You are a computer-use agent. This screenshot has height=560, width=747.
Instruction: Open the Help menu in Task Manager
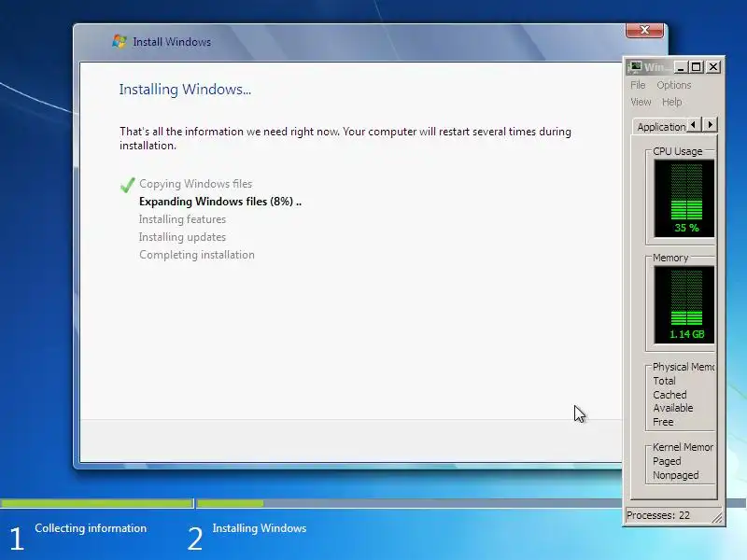pyautogui.click(x=671, y=102)
